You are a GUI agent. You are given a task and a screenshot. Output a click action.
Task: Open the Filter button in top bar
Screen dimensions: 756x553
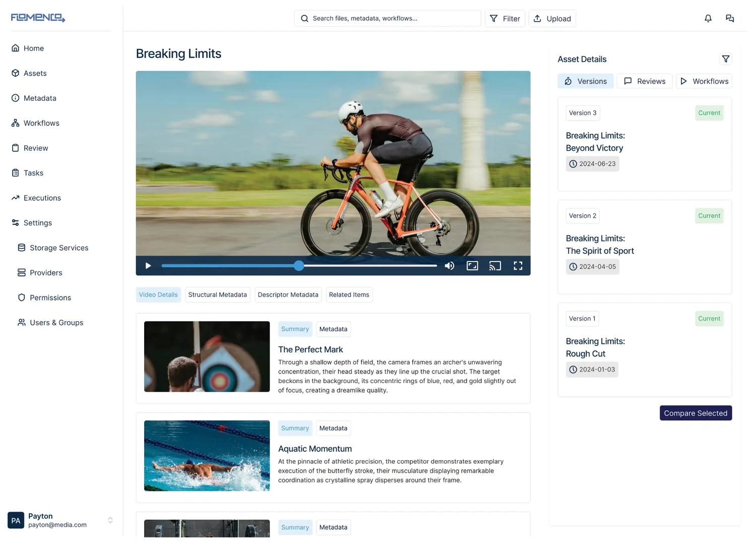point(505,19)
